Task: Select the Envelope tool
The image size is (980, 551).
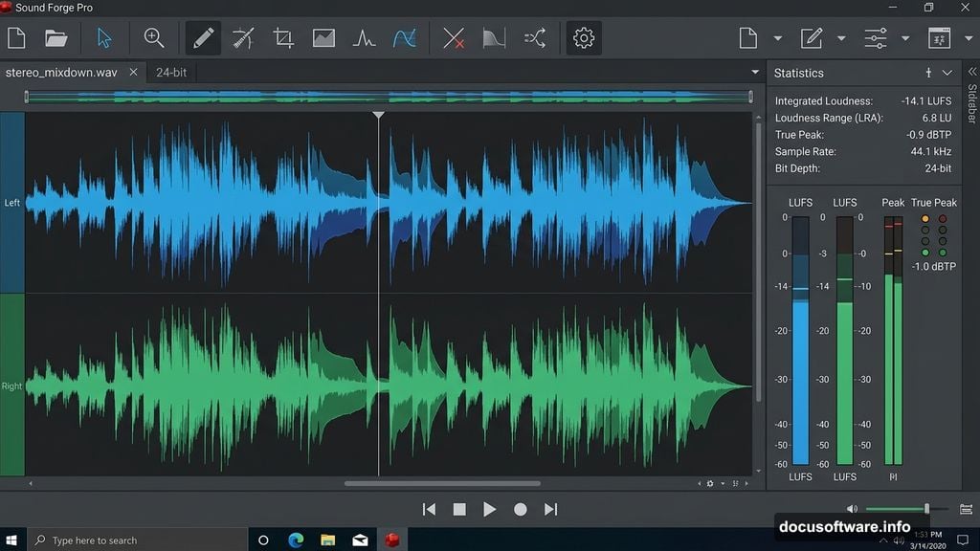Action: click(x=405, y=38)
